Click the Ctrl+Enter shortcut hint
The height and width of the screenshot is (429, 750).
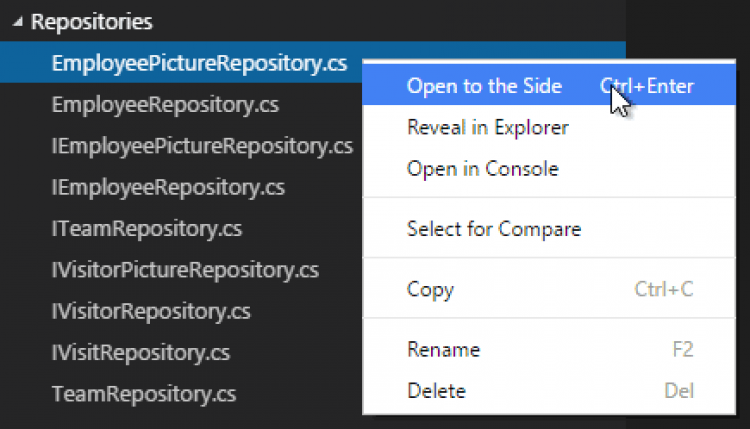[648, 86]
